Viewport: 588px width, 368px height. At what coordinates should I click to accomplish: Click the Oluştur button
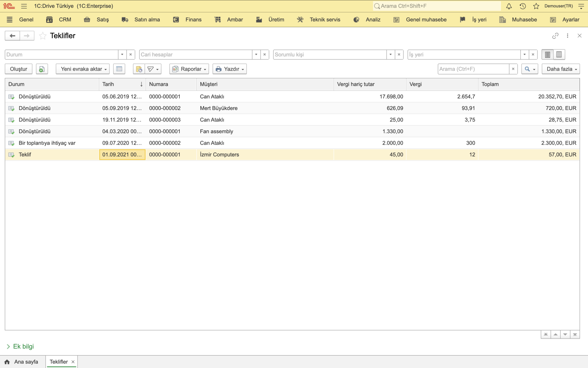19,69
